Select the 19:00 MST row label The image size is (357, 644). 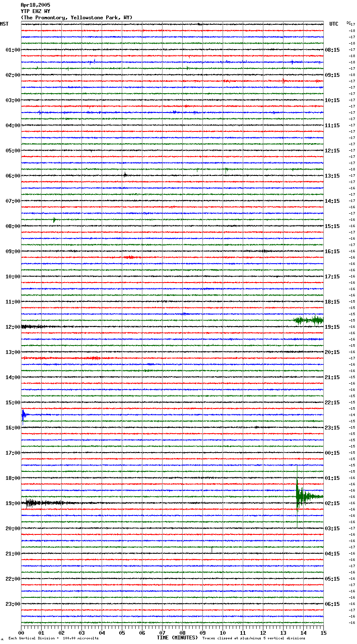pyautogui.click(x=13, y=503)
